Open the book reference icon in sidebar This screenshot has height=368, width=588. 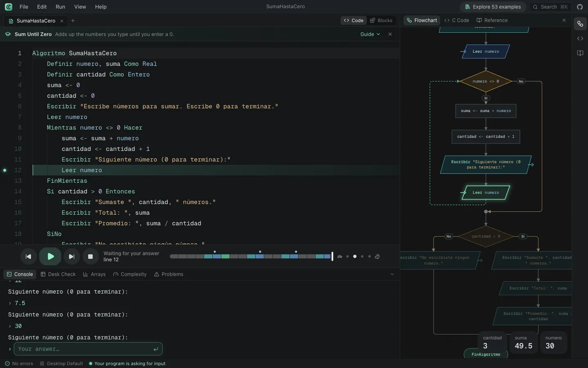click(x=580, y=53)
